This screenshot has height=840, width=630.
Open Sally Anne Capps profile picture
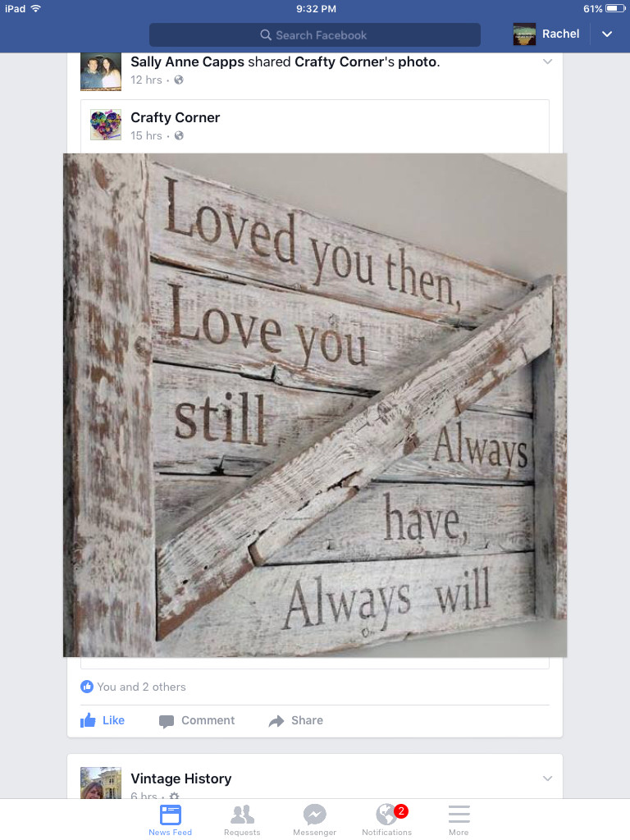point(101,72)
